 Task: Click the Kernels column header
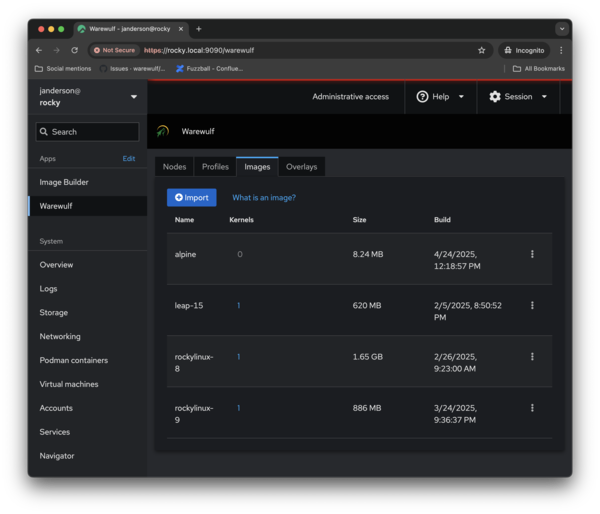pos(241,220)
